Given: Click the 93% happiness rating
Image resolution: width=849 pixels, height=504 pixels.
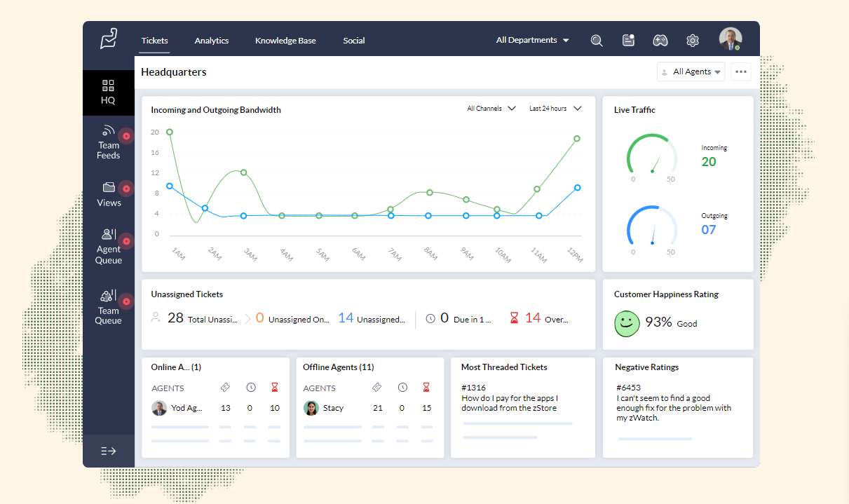Looking at the screenshot, I should (x=658, y=322).
